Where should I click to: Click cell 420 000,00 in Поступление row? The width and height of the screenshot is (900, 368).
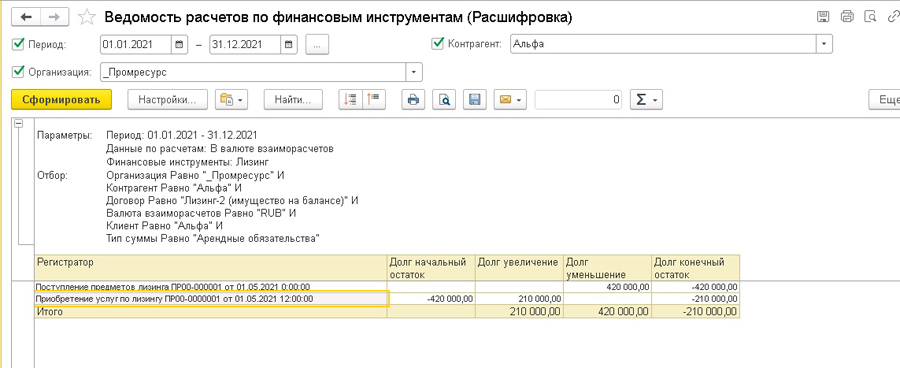[607, 286]
